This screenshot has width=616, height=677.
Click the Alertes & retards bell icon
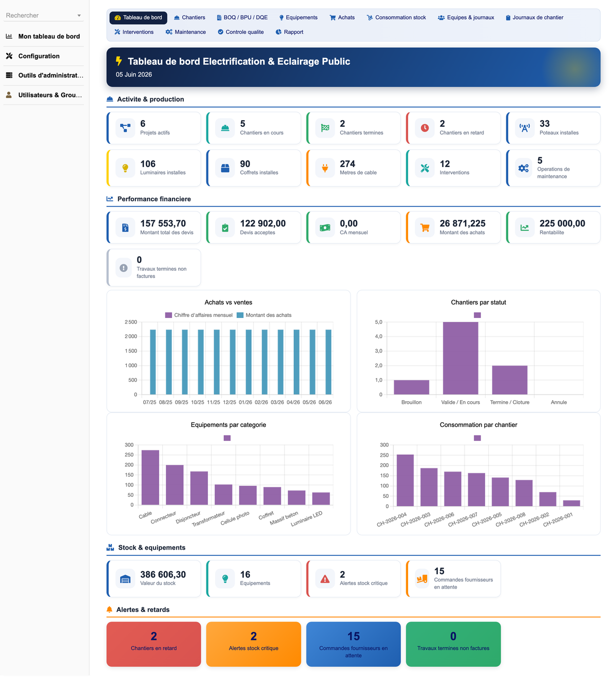point(109,610)
